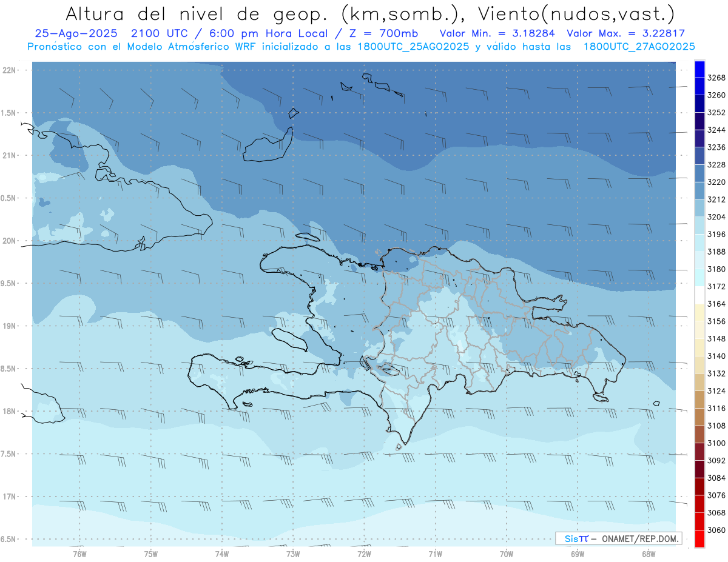Click the colorbar value '3084'
The width and height of the screenshot is (728, 562).
(716, 478)
